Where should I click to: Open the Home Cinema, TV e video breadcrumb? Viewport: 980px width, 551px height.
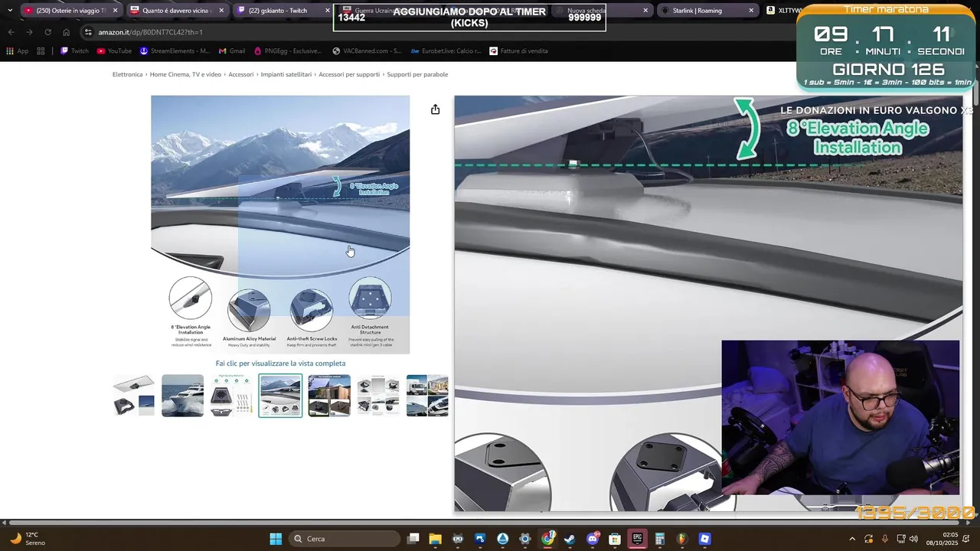pos(185,74)
